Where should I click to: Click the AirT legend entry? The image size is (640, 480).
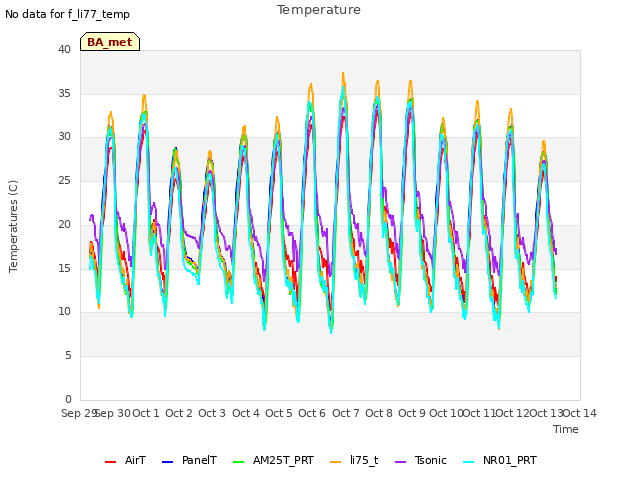(x=125, y=460)
